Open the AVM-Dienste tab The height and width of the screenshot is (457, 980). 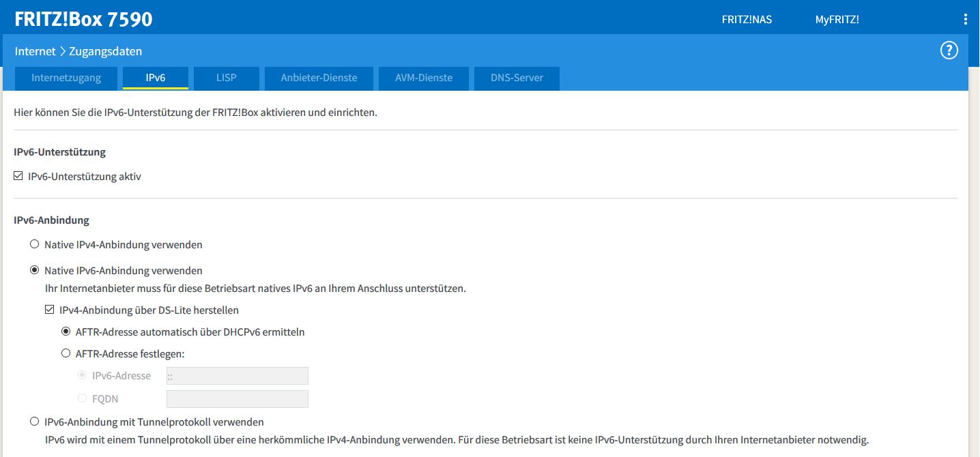pos(424,78)
